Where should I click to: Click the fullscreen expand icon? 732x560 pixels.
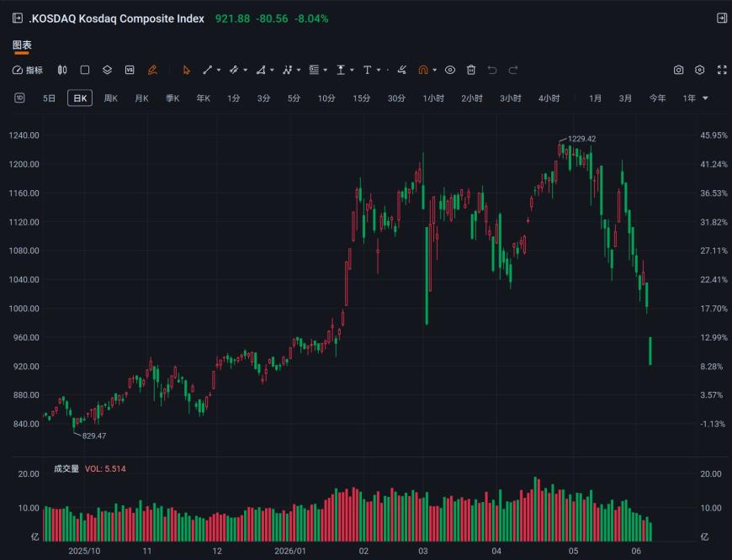(x=722, y=70)
